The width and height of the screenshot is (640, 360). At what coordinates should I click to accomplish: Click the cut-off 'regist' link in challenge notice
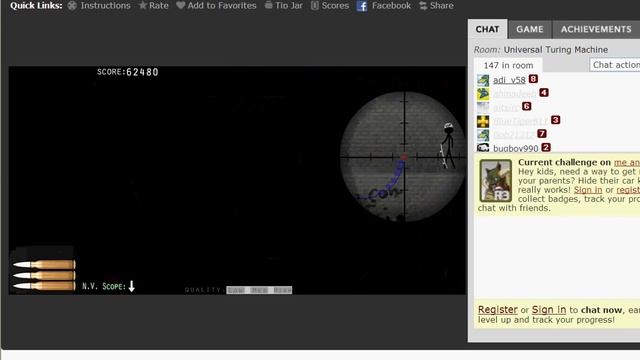tap(628, 190)
